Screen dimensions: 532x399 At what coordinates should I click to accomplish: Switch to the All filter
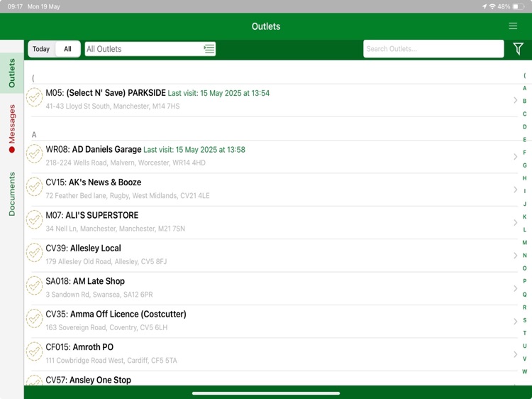tap(67, 49)
